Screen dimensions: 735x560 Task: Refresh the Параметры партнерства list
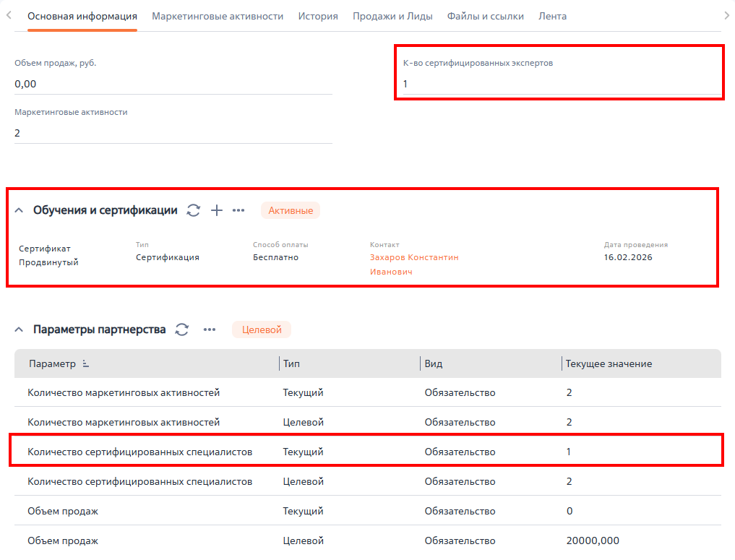pos(182,329)
